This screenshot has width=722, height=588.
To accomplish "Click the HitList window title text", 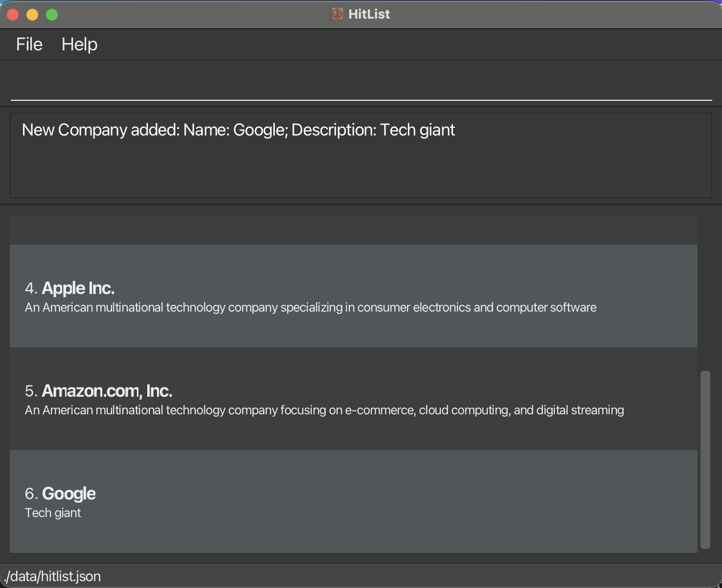I will click(x=368, y=14).
